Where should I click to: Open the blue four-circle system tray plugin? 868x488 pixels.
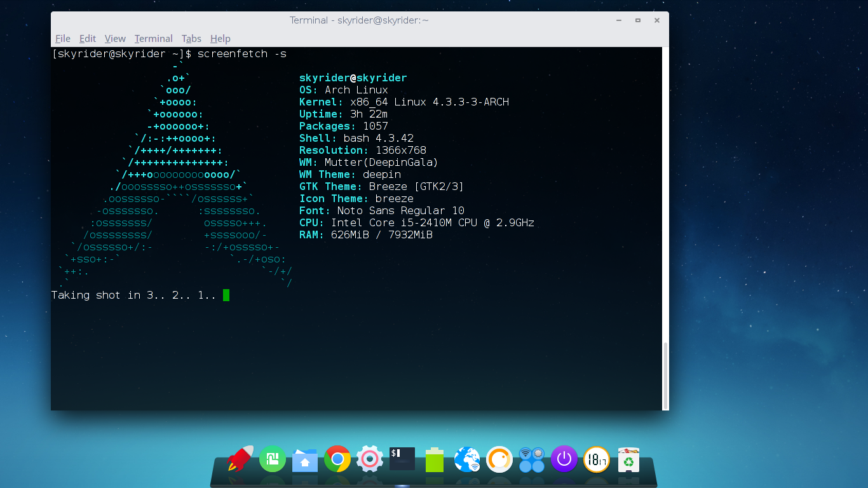click(532, 459)
